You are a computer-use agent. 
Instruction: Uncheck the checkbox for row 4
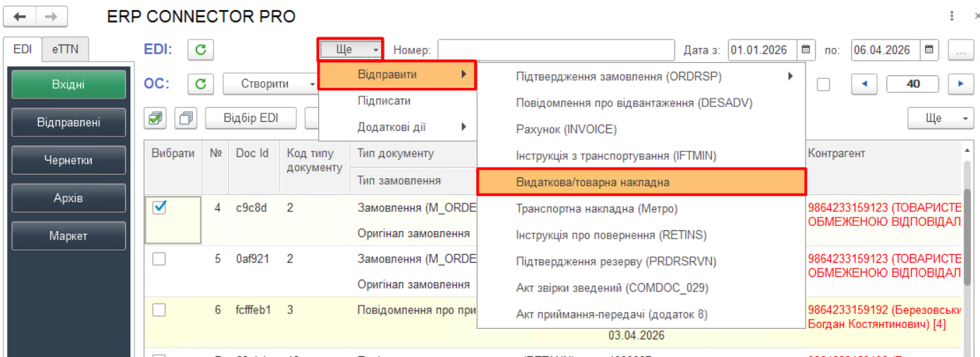point(159,207)
